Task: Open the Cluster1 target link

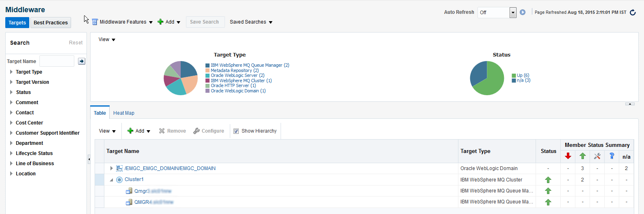Action: 134,179
